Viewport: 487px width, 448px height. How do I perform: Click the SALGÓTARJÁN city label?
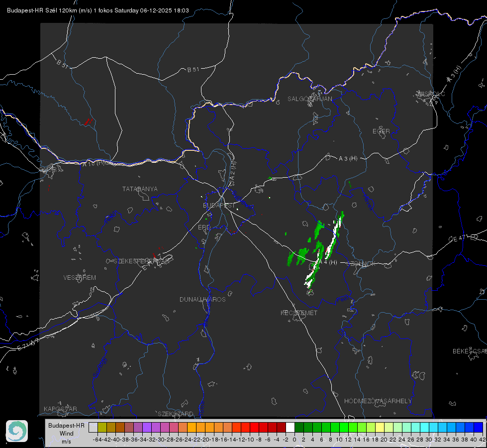tap(309, 99)
